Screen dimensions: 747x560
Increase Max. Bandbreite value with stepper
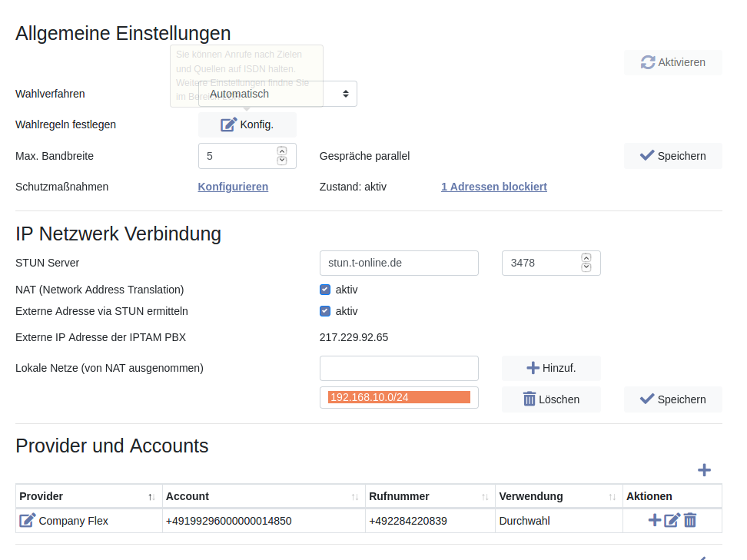pos(282,151)
